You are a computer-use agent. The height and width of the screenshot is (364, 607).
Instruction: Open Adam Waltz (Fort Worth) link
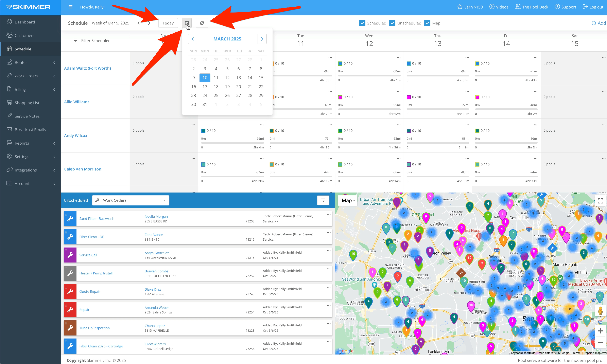87,68
